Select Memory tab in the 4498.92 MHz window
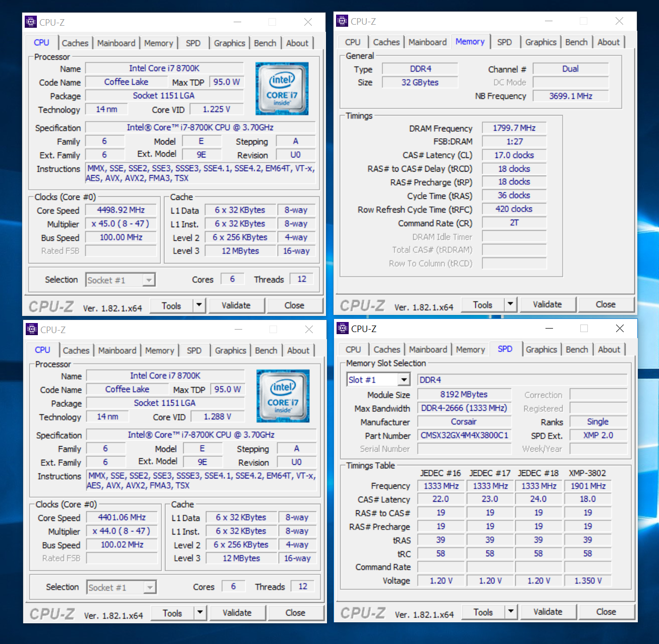 (x=158, y=43)
